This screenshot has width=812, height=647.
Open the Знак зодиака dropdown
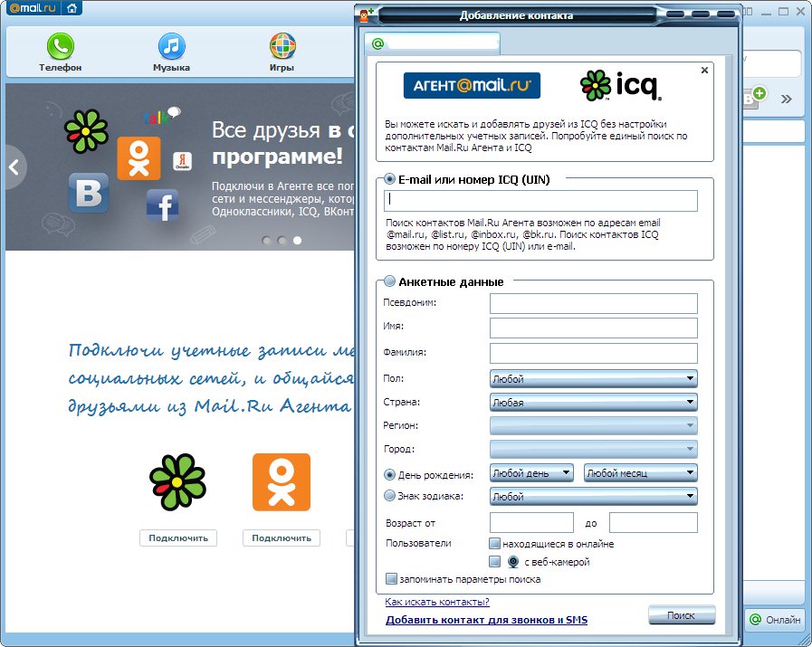click(594, 497)
